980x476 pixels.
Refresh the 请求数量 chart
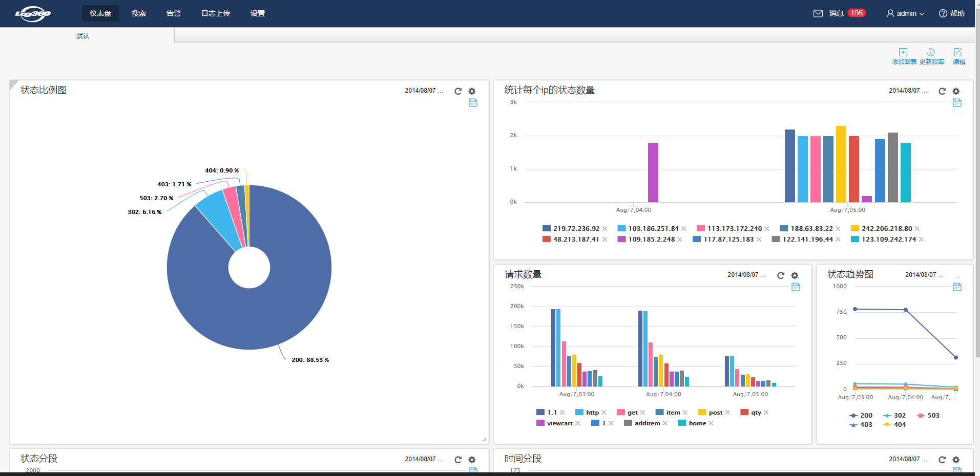pos(781,275)
